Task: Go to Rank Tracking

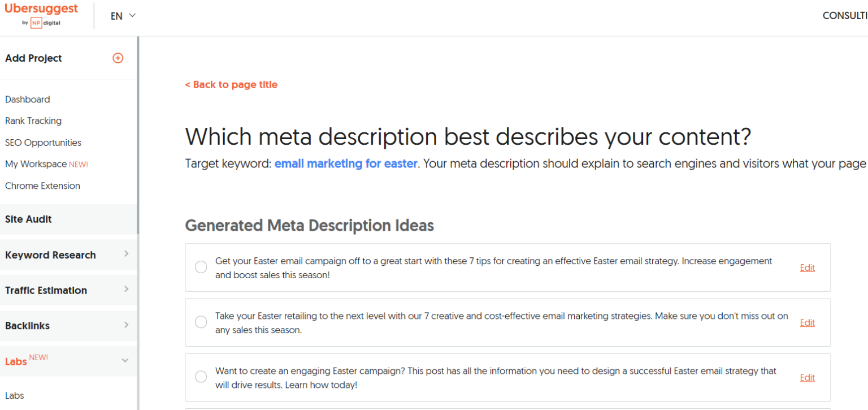Action: click(x=33, y=121)
